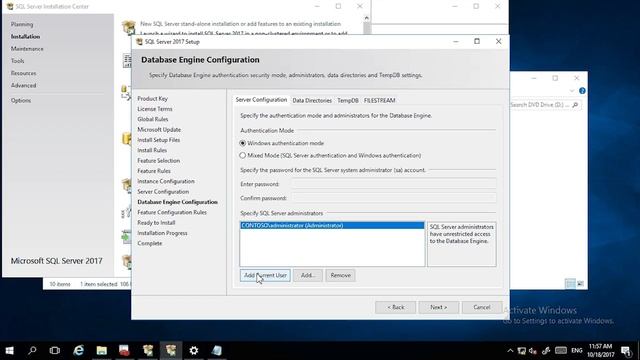Click the volume tray icon

click(533, 351)
